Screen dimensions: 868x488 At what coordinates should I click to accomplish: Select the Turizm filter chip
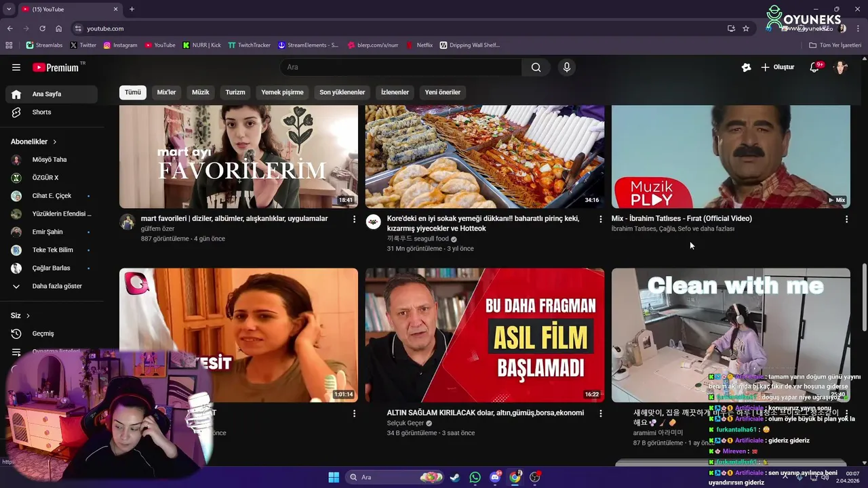(x=235, y=92)
